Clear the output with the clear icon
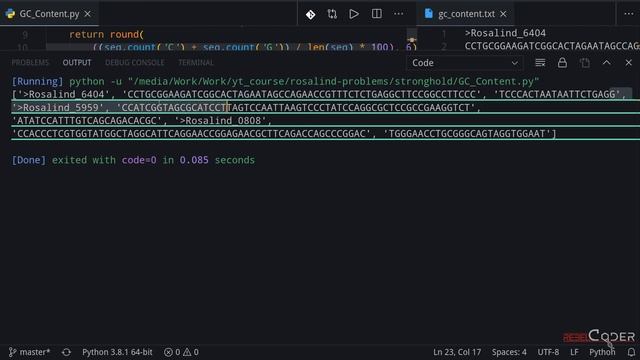This screenshot has width=640, height=360. click(540, 63)
